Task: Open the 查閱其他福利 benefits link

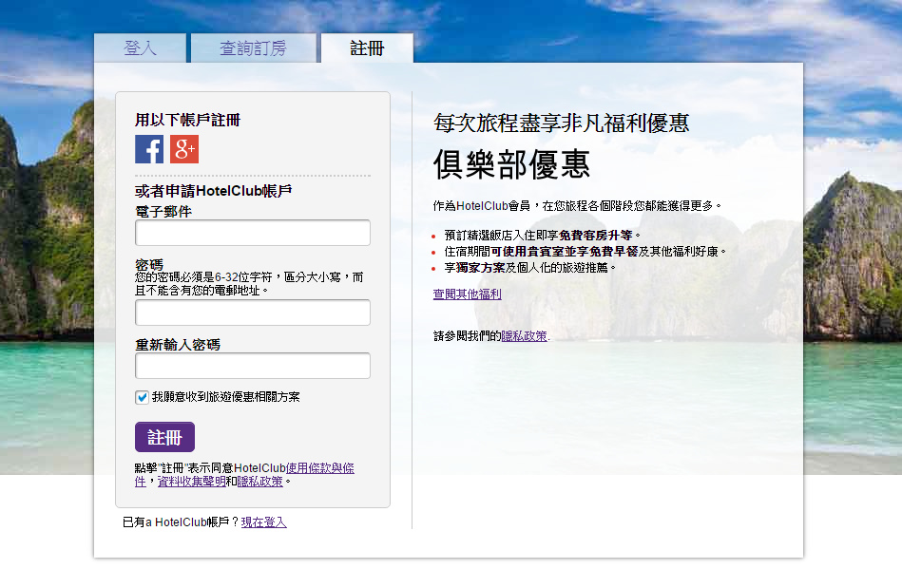Action: point(468,294)
